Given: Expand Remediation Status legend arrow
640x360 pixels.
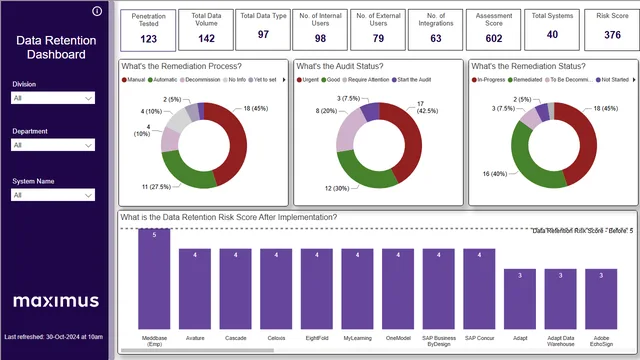Looking at the screenshot, I should pyautogui.click(x=634, y=80).
